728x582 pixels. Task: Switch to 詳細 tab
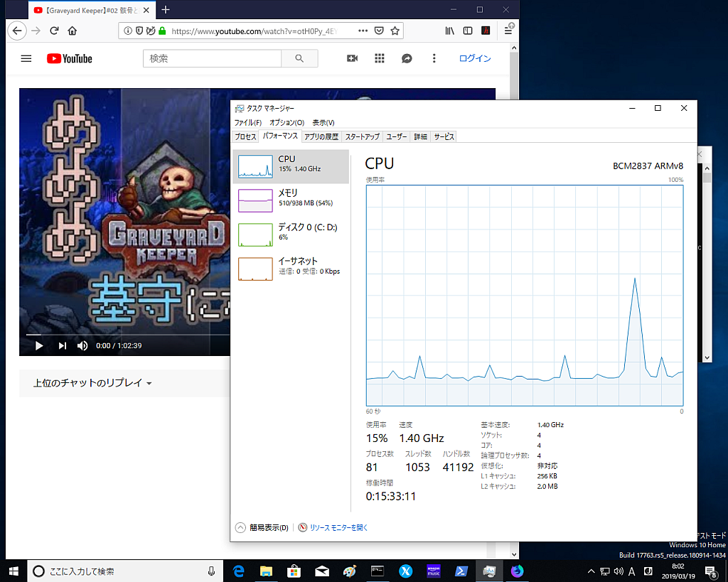click(421, 137)
